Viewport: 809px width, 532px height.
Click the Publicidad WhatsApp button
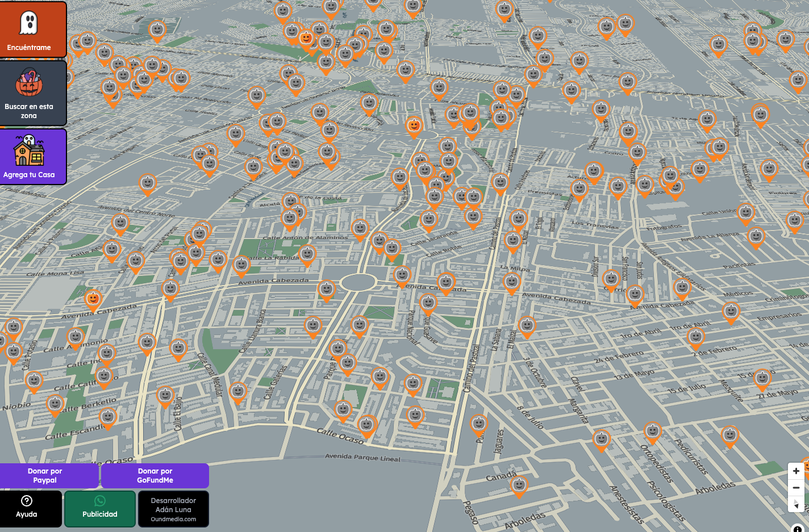[x=100, y=509]
